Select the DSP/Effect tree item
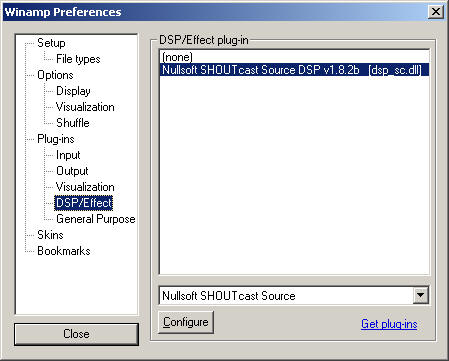 click(x=84, y=203)
